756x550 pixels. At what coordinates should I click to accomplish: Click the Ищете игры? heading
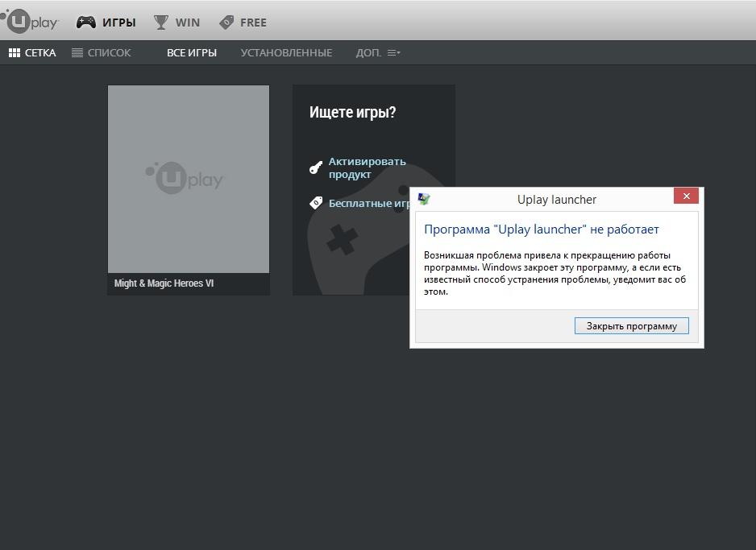352,112
